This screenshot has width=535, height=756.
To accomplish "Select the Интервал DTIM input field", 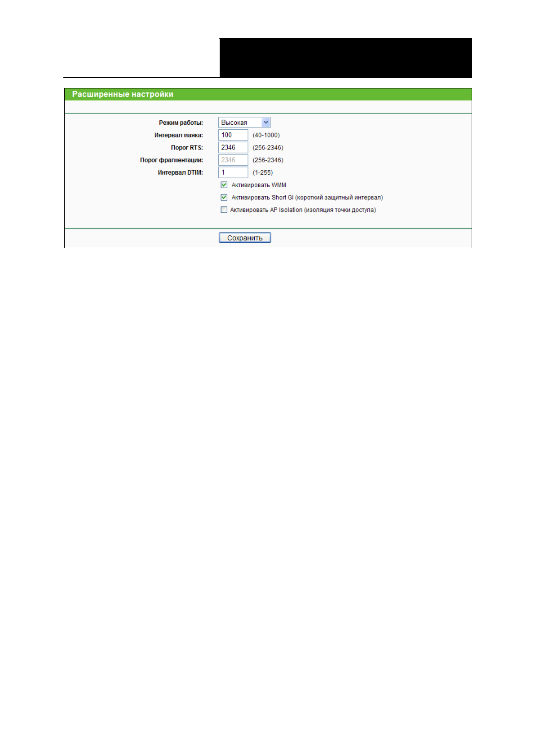I will 233,172.
